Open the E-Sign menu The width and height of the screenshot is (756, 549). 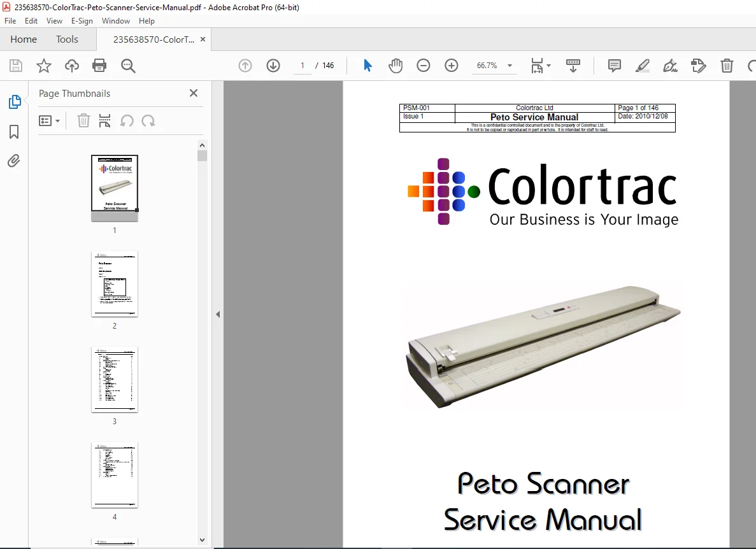82,21
